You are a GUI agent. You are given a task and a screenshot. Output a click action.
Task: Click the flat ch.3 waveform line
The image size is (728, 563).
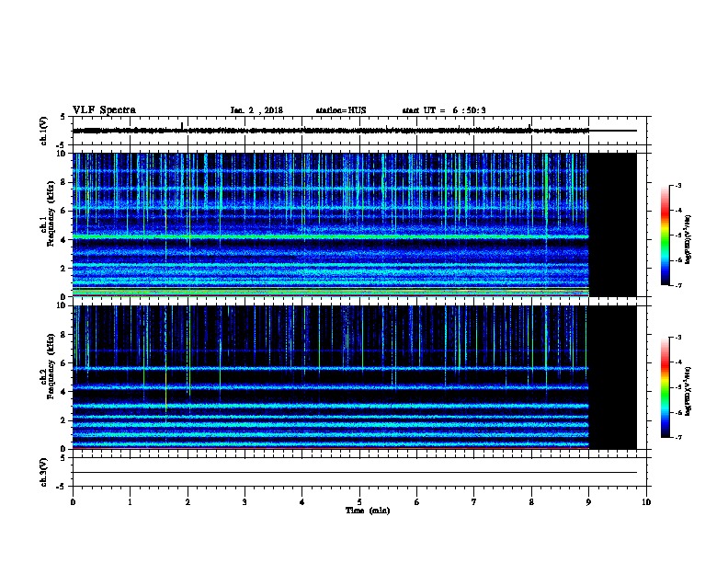tap(355, 473)
